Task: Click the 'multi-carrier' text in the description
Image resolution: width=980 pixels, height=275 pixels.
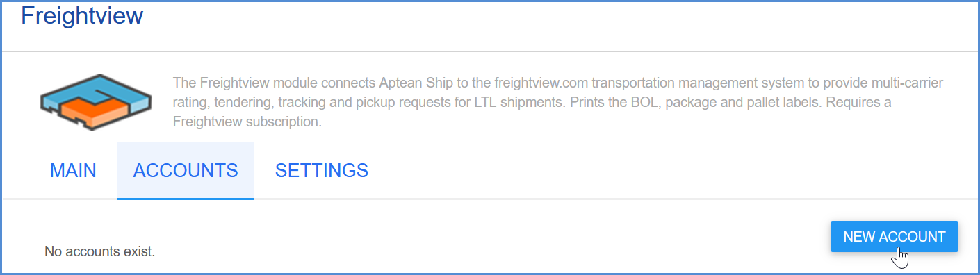Action: click(907, 83)
